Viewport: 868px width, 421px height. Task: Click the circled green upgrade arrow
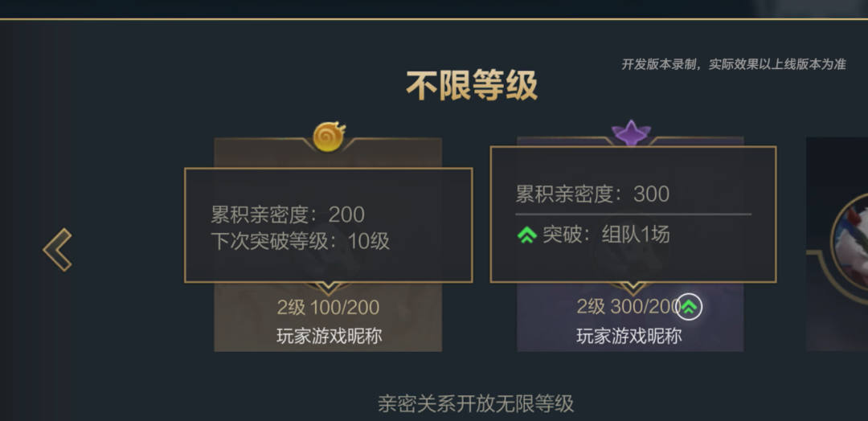(x=690, y=306)
